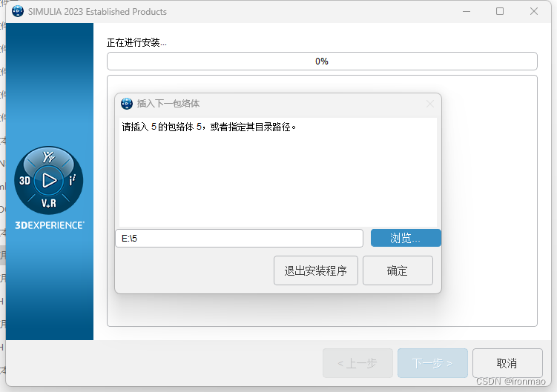Minimize the SIMULIA installer window

[467, 11]
